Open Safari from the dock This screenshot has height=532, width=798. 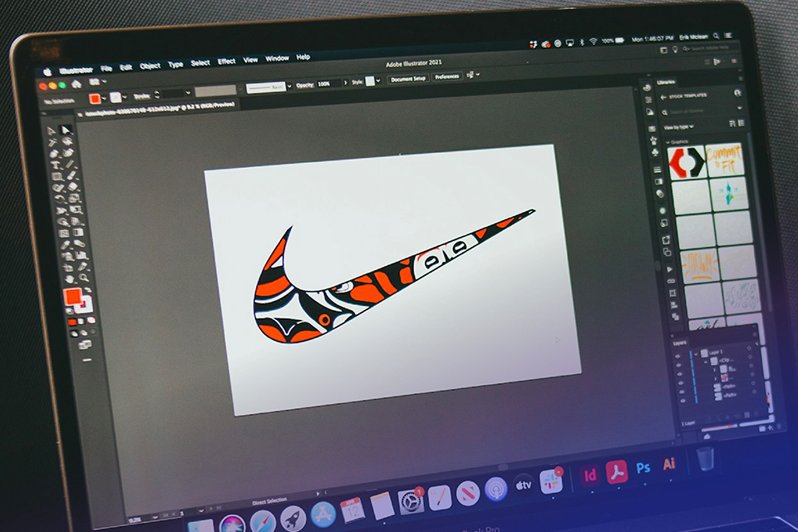pyautogui.click(x=264, y=522)
